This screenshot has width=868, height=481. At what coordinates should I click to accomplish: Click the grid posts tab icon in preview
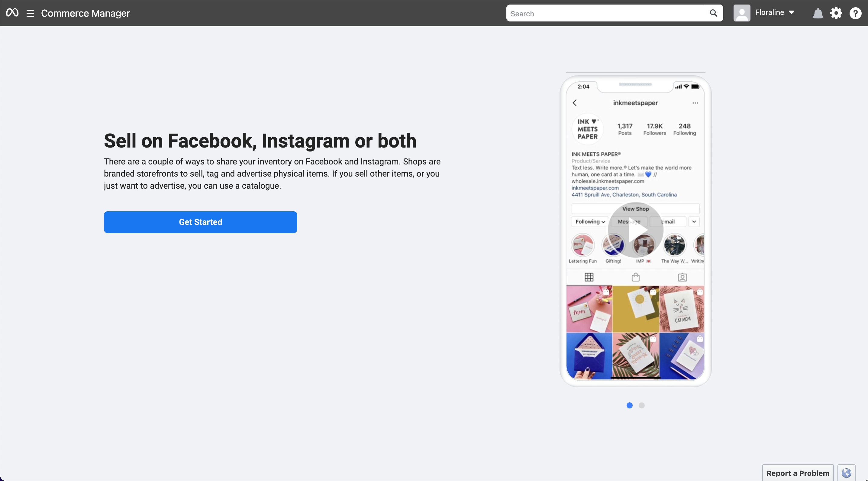tap(589, 277)
